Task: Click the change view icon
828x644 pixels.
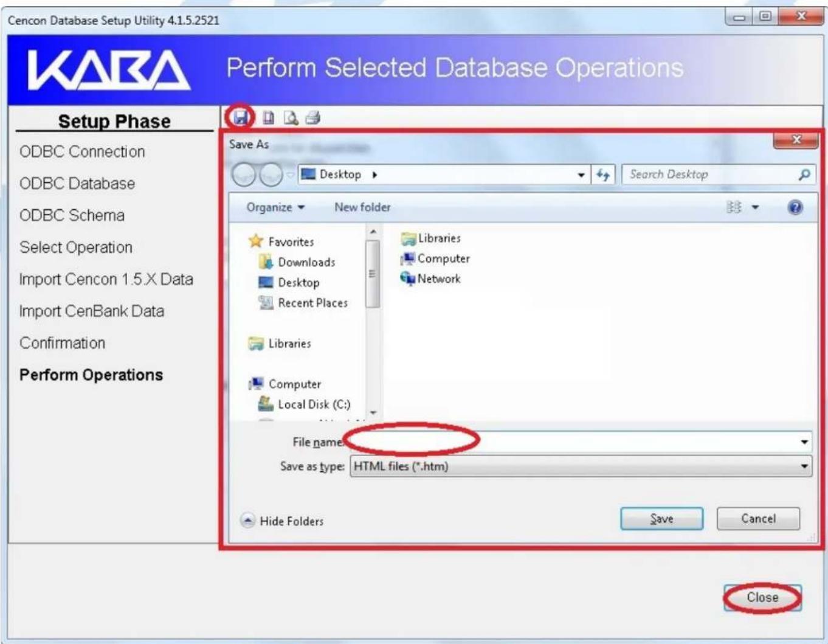Action: click(x=734, y=207)
